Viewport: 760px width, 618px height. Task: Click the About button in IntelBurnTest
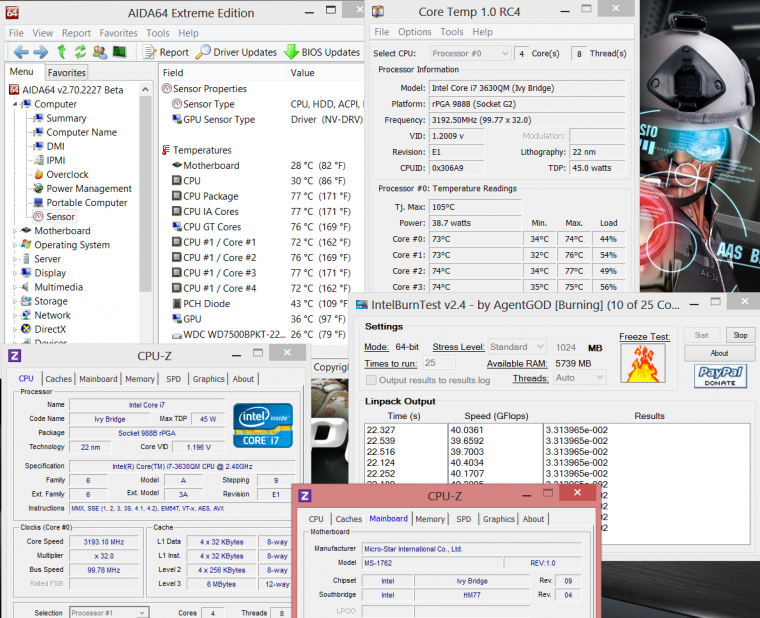pos(719,353)
